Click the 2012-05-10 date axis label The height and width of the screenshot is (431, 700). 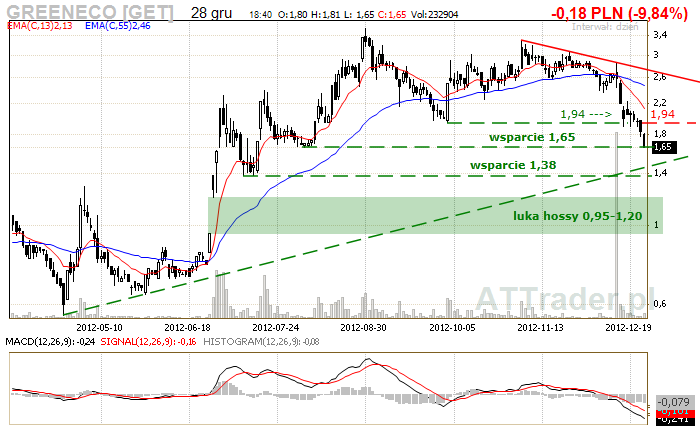click(99, 328)
